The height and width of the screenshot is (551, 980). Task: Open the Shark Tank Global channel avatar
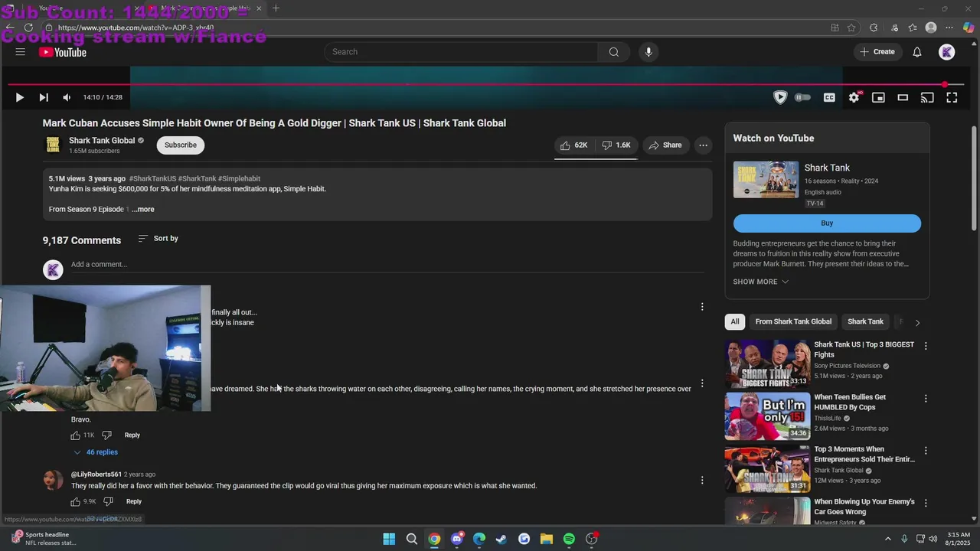tap(53, 145)
